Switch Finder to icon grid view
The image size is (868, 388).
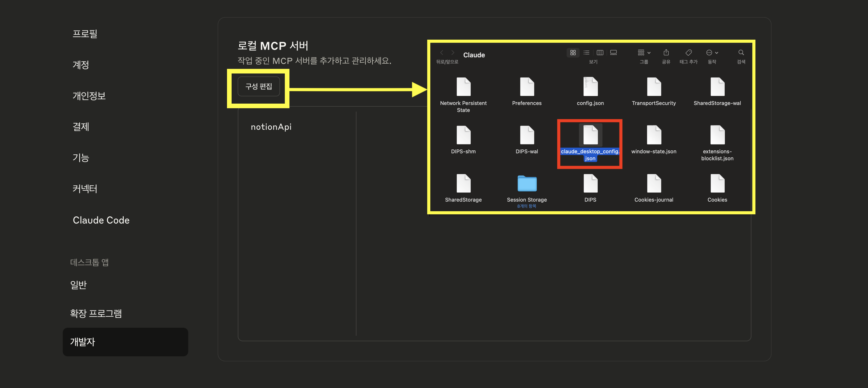(x=573, y=53)
